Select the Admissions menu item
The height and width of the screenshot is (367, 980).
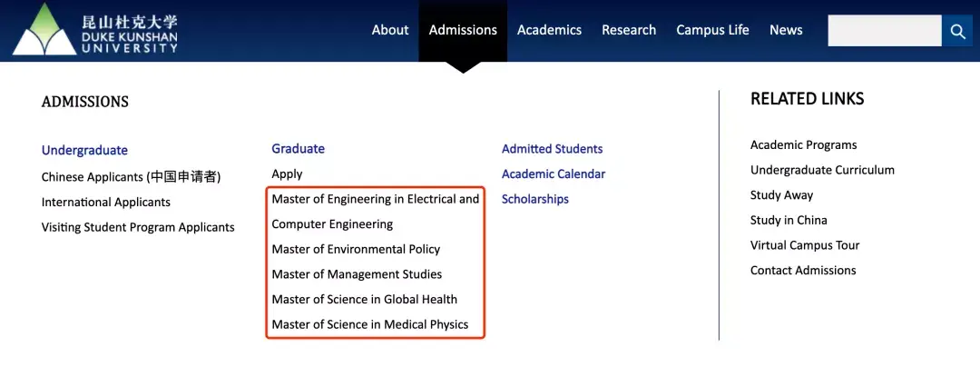point(463,30)
